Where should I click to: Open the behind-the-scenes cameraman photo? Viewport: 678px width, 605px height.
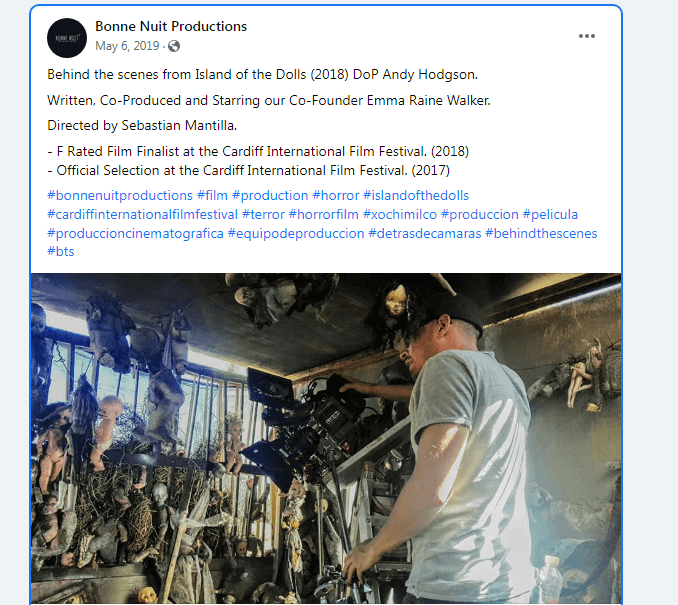(326, 439)
